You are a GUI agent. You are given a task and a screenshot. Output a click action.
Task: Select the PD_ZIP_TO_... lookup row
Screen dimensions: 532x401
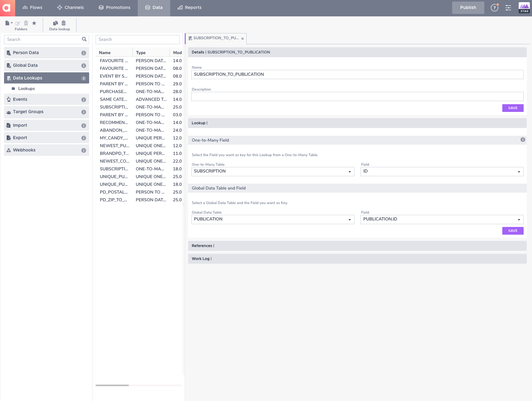tap(139, 200)
